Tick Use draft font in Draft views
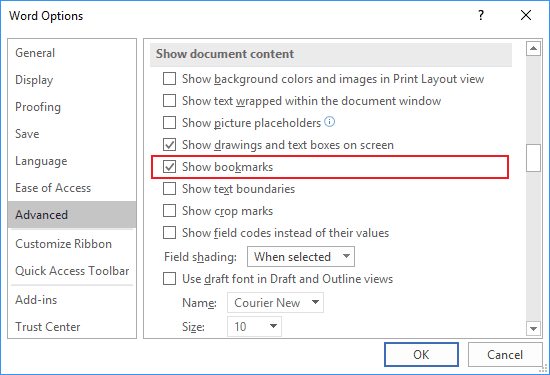Viewport: 550px width, 375px height. click(169, 279)
